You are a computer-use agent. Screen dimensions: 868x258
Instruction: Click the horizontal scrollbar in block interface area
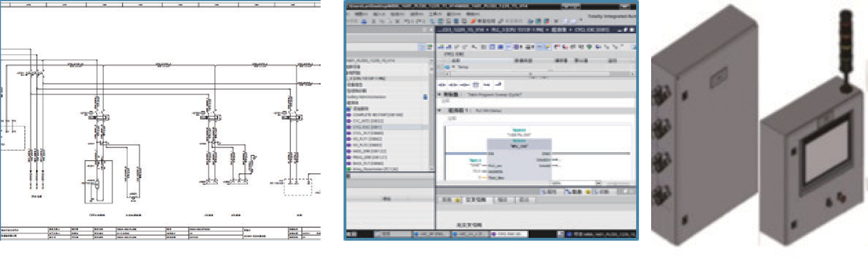pos(530,74)
